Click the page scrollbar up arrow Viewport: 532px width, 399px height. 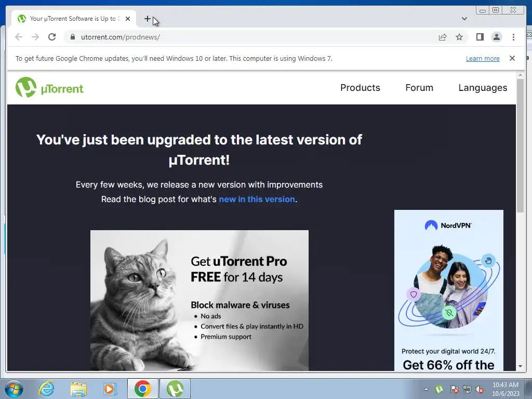click(x=520, y=75)
